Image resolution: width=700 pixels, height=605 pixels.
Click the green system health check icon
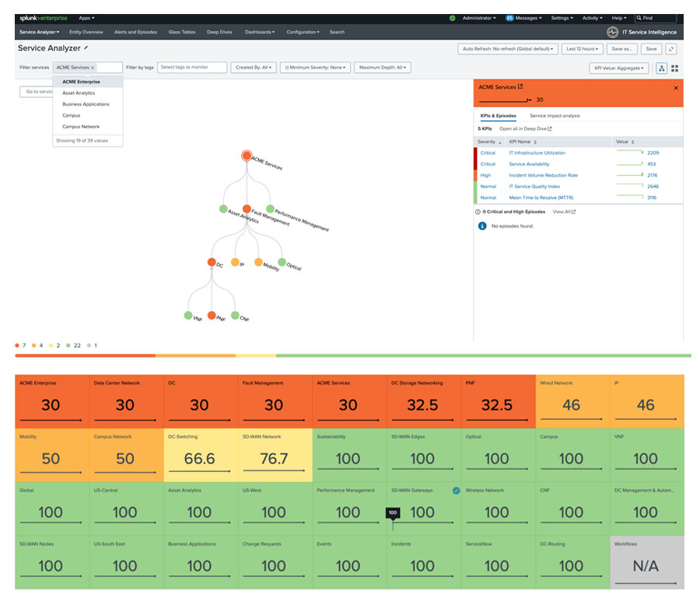point(452,19)
